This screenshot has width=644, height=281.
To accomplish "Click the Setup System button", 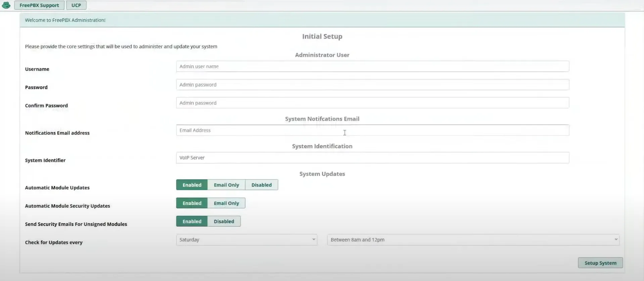I will (x=600, y=263).
